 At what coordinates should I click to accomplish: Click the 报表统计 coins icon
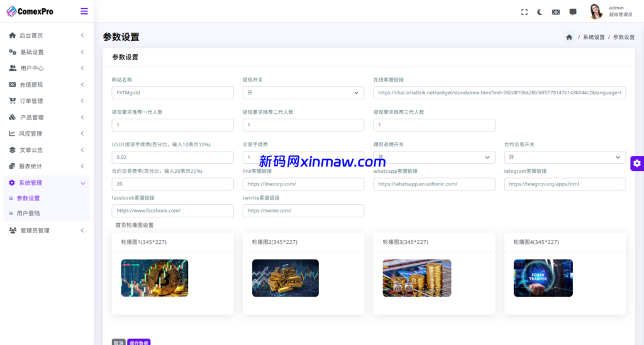tap(12, 166)
